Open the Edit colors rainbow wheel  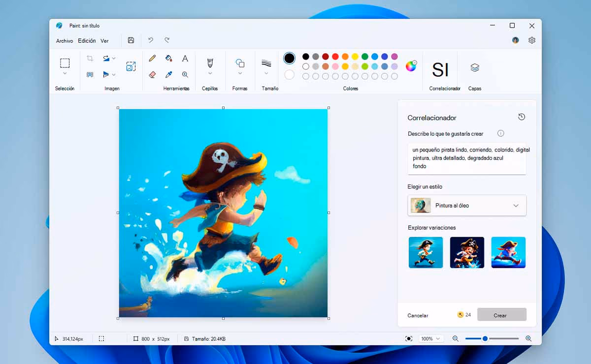pyautogui.click(x=411, y=66)
